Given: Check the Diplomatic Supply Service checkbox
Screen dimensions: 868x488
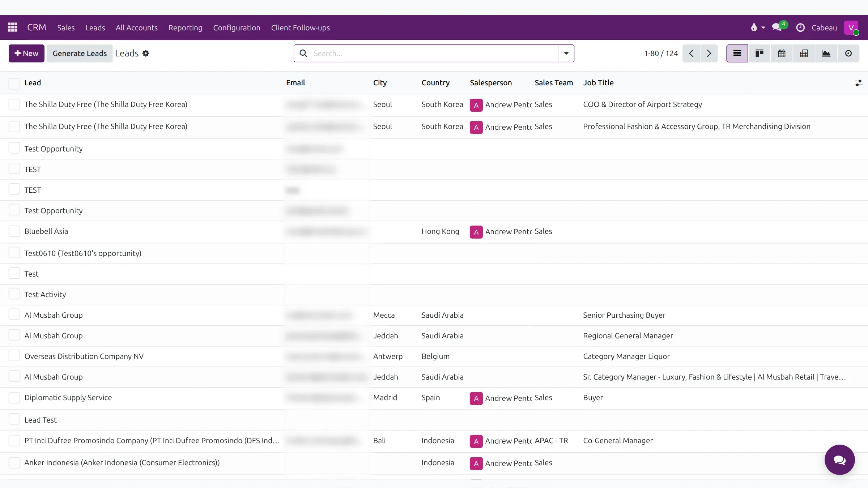Looking at the screenshot, I should pyautogui.click(x=14, y=398).
